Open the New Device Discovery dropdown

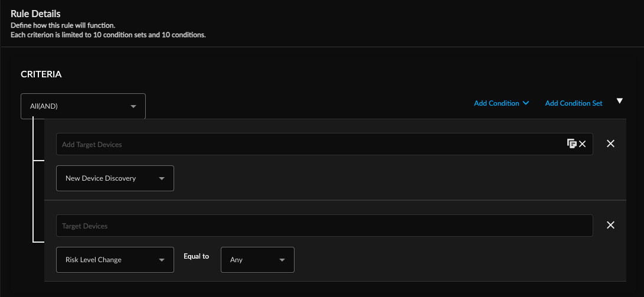[x=115, y=178]
